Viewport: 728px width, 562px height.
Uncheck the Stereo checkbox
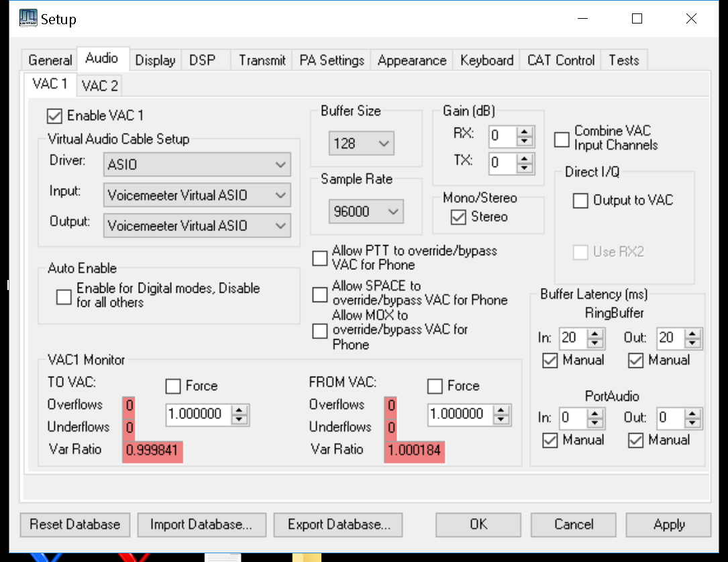459,218
